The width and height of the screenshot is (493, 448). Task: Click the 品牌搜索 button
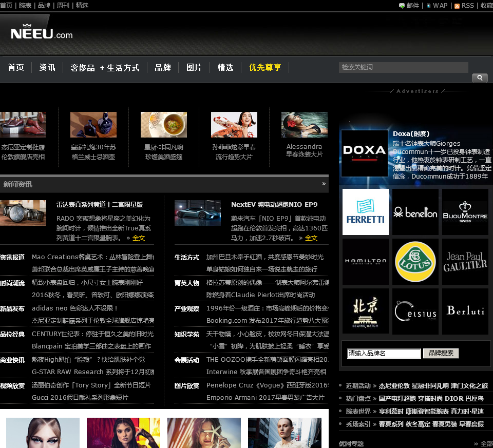coord(441,353)
